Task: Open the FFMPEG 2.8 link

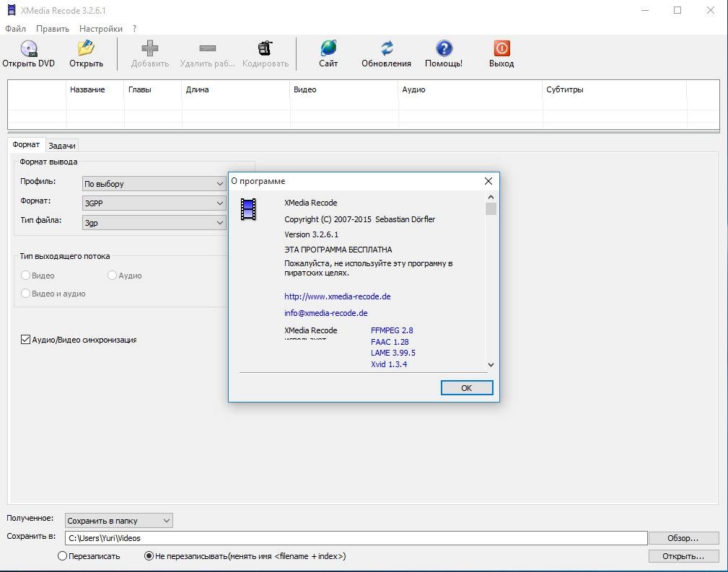Action: click(392, 330)
